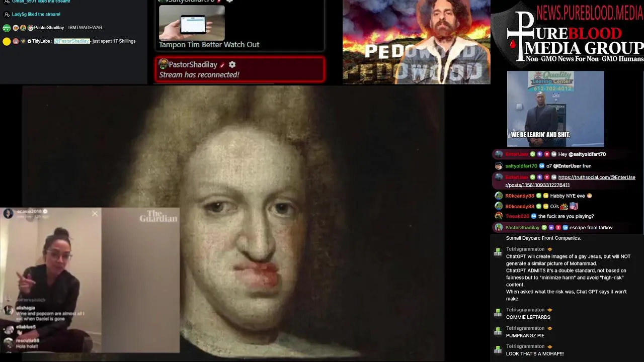Click the message 'LOOK THAT'S A MOHAP!!!'
Image resolution: width=644 pixels, height=362 pixels.
click(x=535, y=354)
